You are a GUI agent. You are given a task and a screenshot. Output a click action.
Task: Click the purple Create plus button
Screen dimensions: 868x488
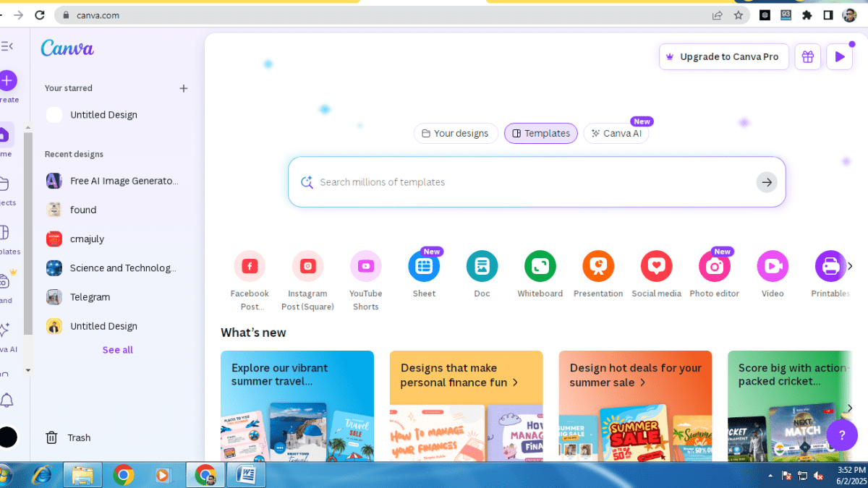[7, 80]
